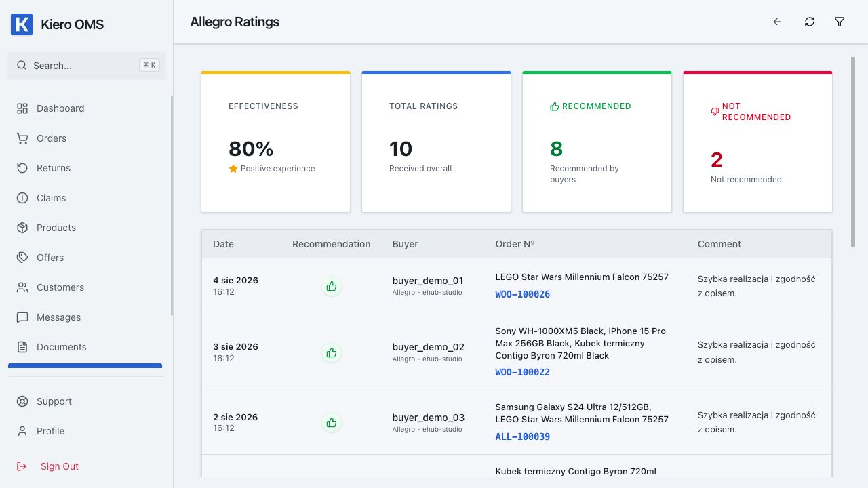The width and height of the screenshot is (868, 488).
Task: Click the Orders cart icon
Action: pos(22,138)
